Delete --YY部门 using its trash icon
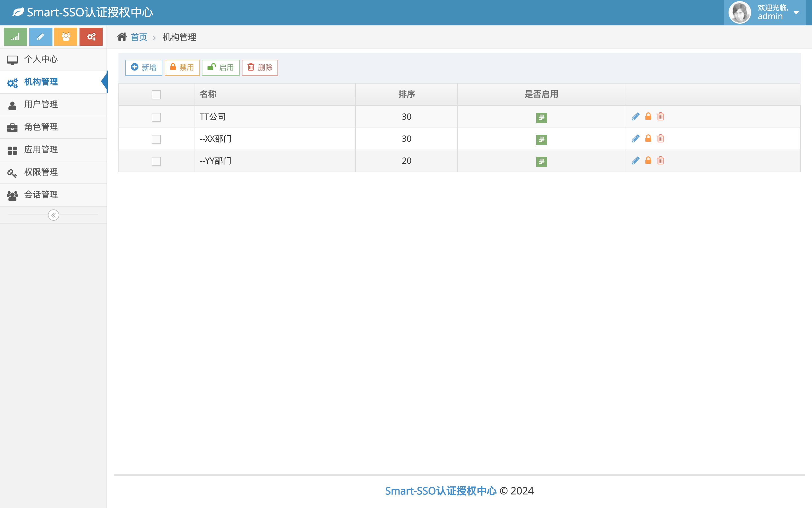The height and width of the screenshot is (508, 812). tap(661, 161)
